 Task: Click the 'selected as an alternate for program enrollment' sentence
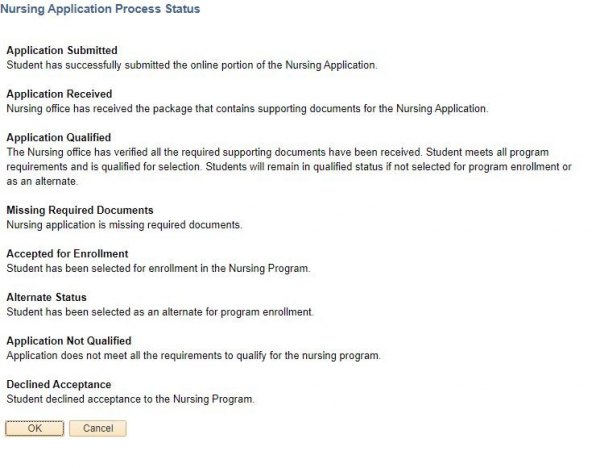click(x=160, y=312)
